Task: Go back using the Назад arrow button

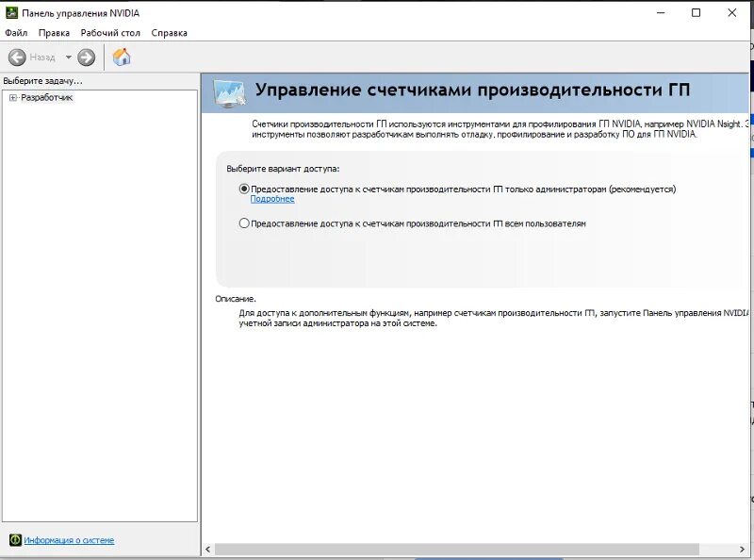Action: [17, 58]
